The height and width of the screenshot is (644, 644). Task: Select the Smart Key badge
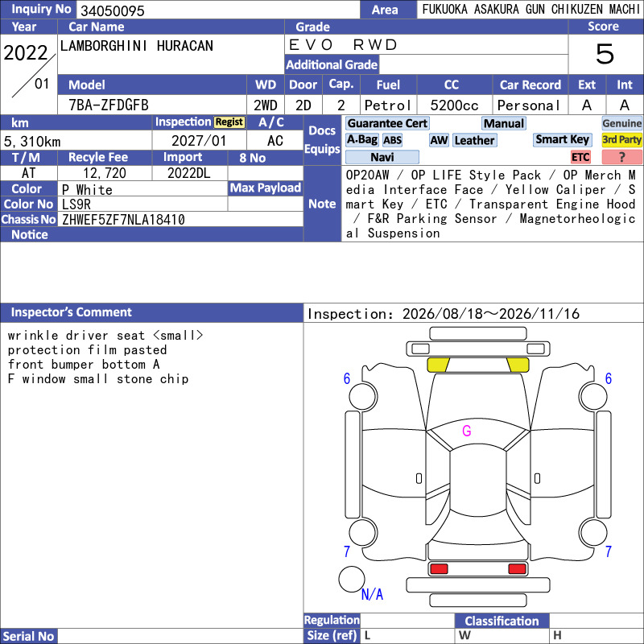coord(562,139)
